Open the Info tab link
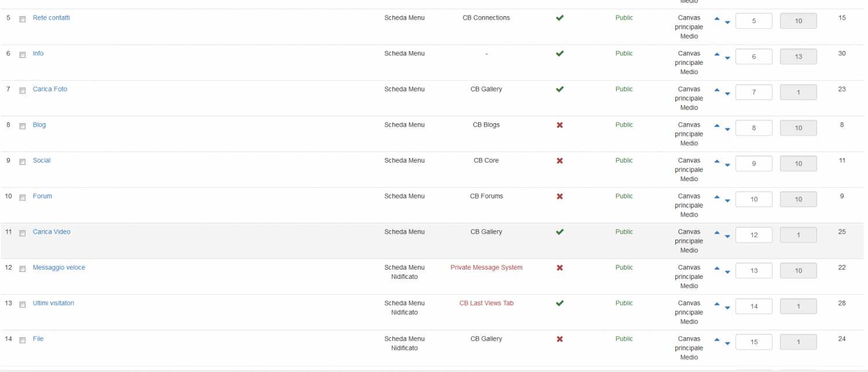Screen dimensions: 868x372 click(38, 53)
